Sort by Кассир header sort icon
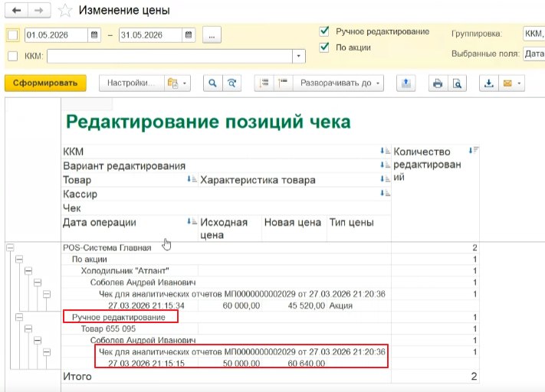This screenshot has height=392, width=545. tap(385, 193)
